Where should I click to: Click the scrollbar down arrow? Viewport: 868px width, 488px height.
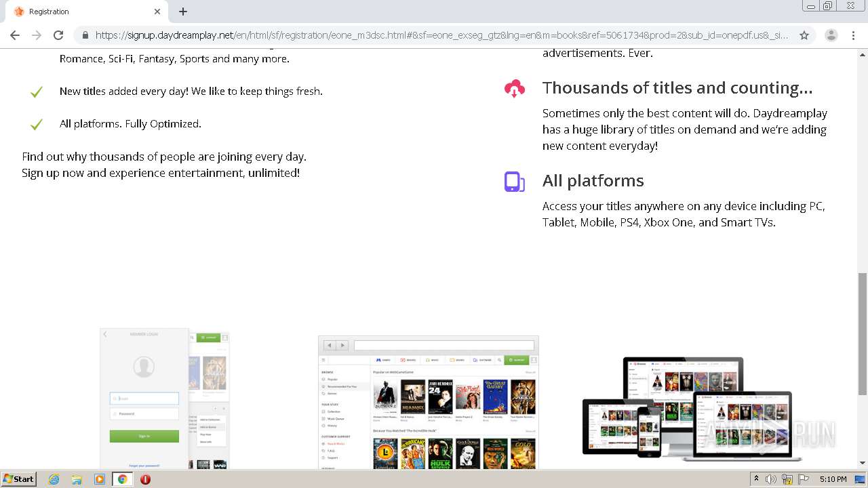pyautogui.click(x=862, y=463)
